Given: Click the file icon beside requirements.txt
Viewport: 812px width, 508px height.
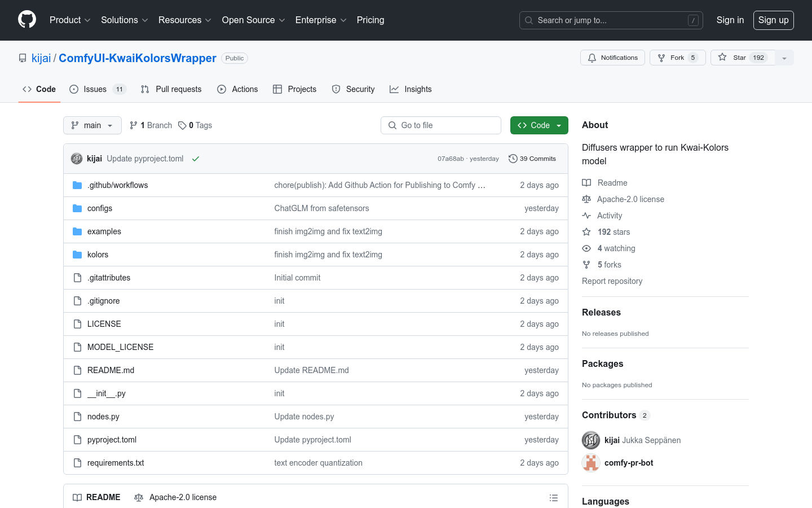Looking at the screenshot, I should click(77, 463).
